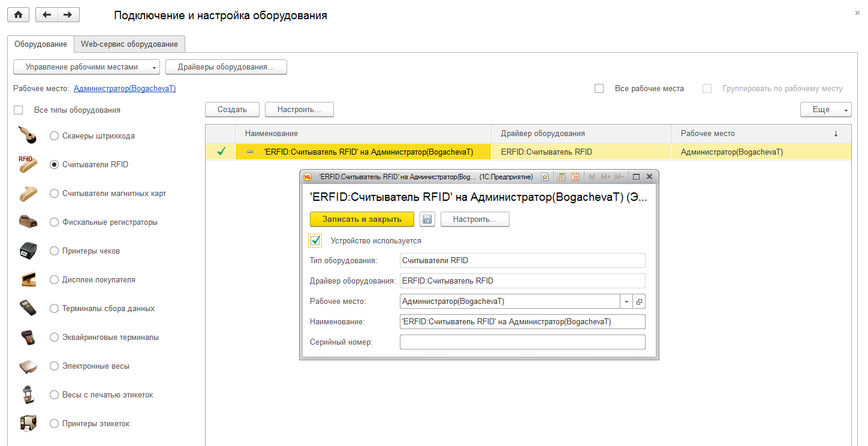The height and width of the screenshot is (446, 868).
Task: Click 'Настроить...' above the equipment list
Action: pyautogui.click(x=299, y=110)
